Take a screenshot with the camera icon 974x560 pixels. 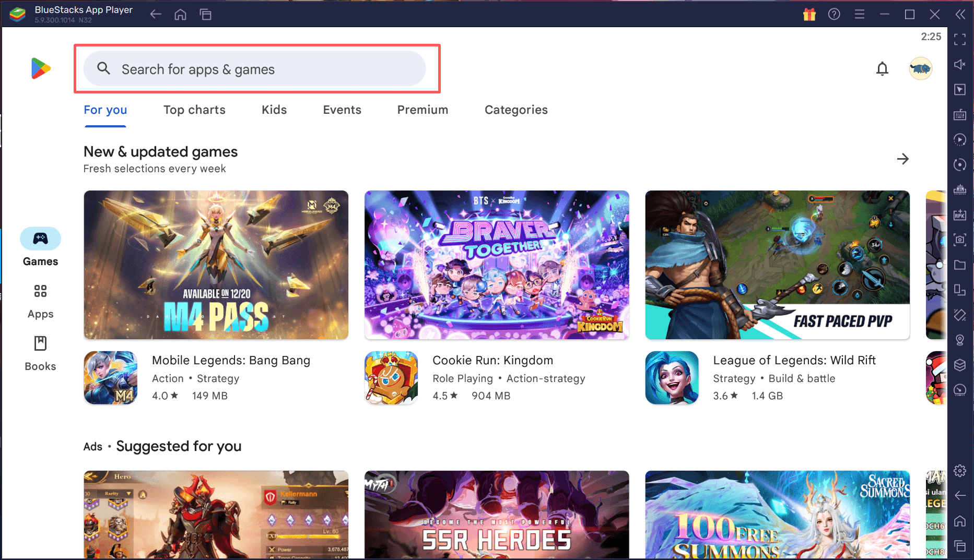tap(960, 240)
